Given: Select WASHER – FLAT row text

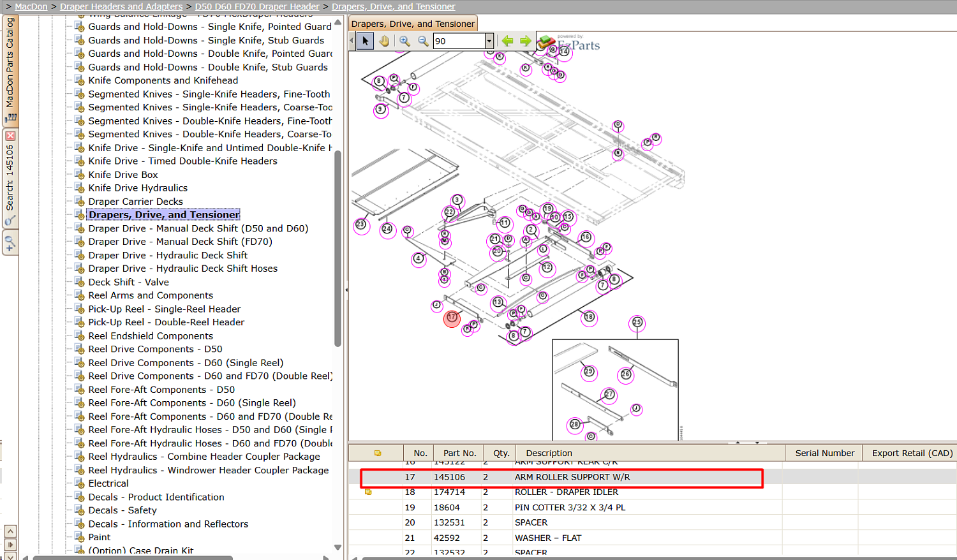Looking at the screenshot, I should (548, 538).
